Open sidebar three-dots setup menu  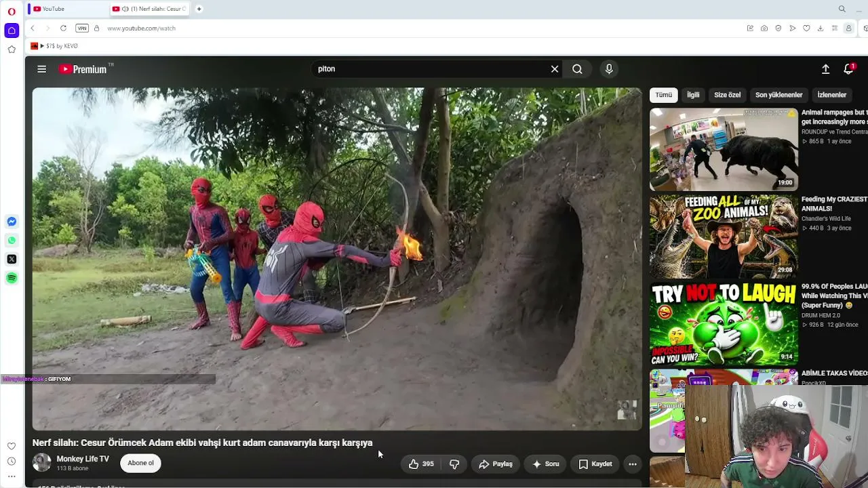pos(12,476)
